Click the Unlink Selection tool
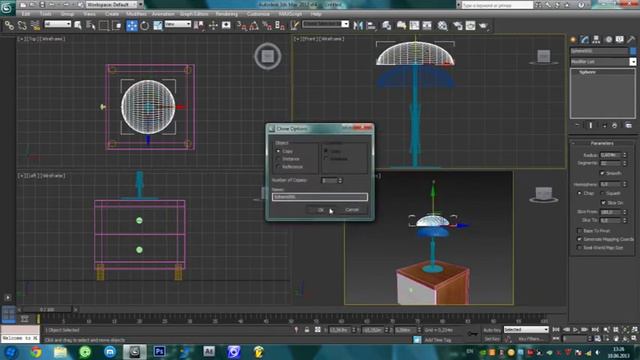 coord(22,26)
